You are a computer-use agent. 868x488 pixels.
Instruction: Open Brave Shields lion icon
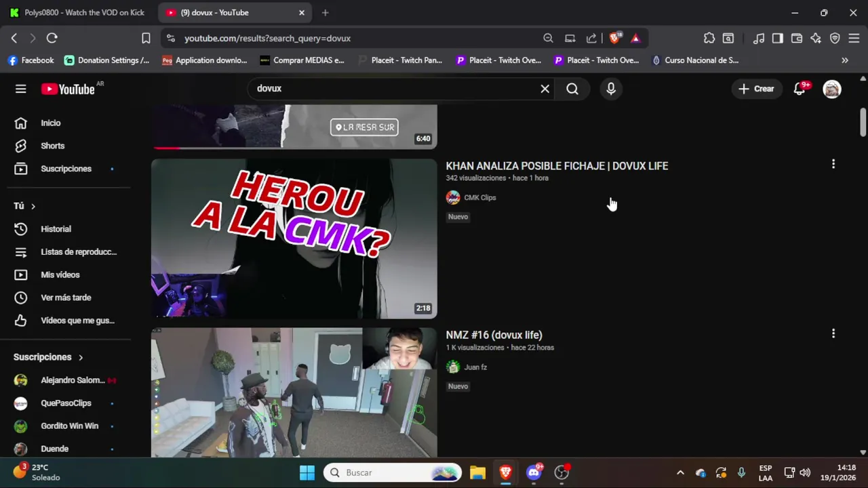point(614,39)
